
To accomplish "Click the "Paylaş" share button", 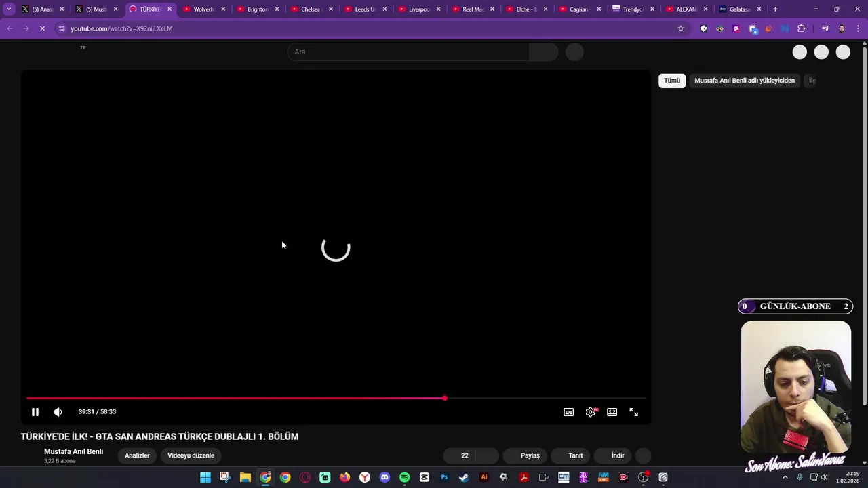I will (x=525, y=455).
